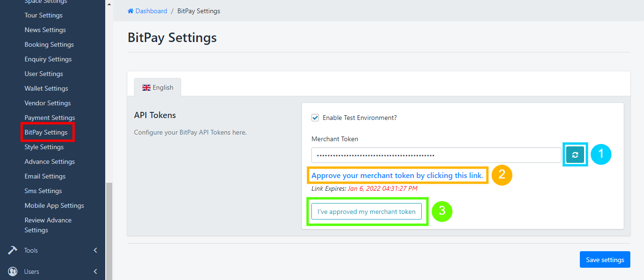Screen dimensions: 644x280
Task: Select Vendor Settings from the sidebar
Action: coord(47,102)
